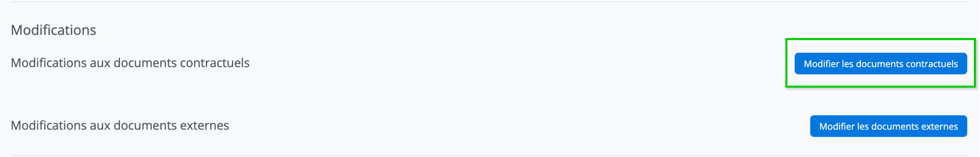Click the letter 'M' starting the Modifications heading
The image size is (980, 157).
pyautogui.click(x=16, y=30)
